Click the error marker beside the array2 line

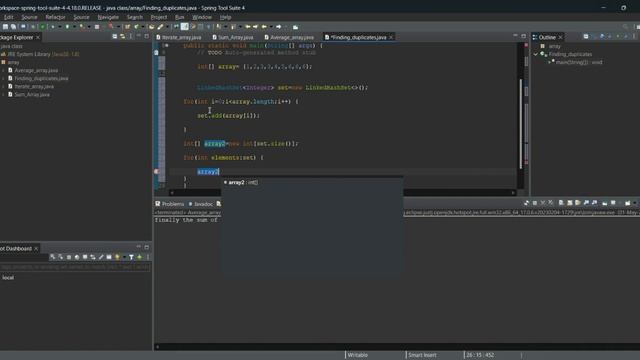click(x=156, y=171)
